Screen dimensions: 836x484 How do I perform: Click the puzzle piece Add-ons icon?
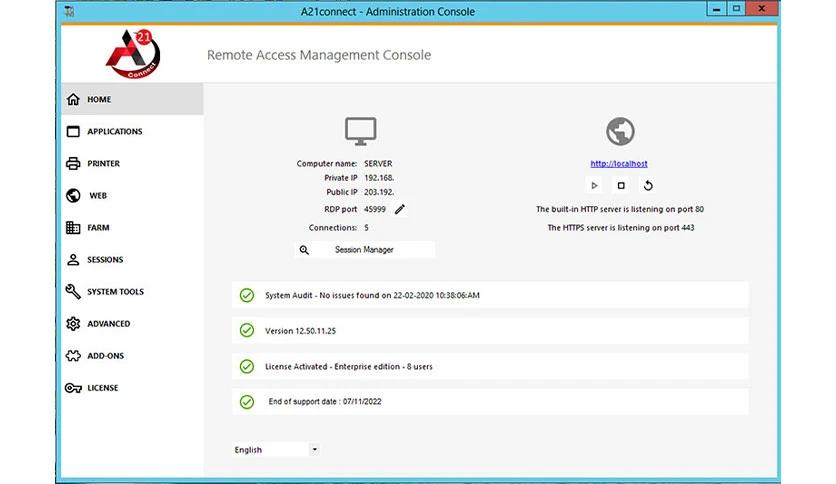pyautogui.click(x=73, y=356)
